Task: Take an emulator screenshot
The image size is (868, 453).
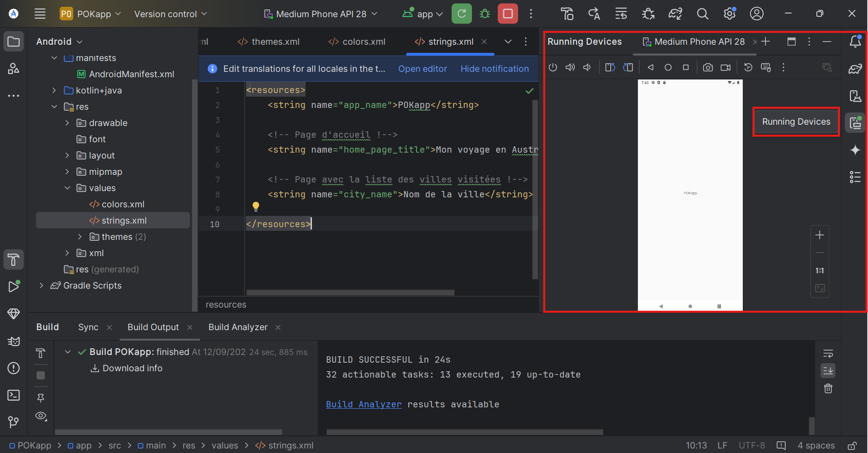Action: (x=708, y=67)
